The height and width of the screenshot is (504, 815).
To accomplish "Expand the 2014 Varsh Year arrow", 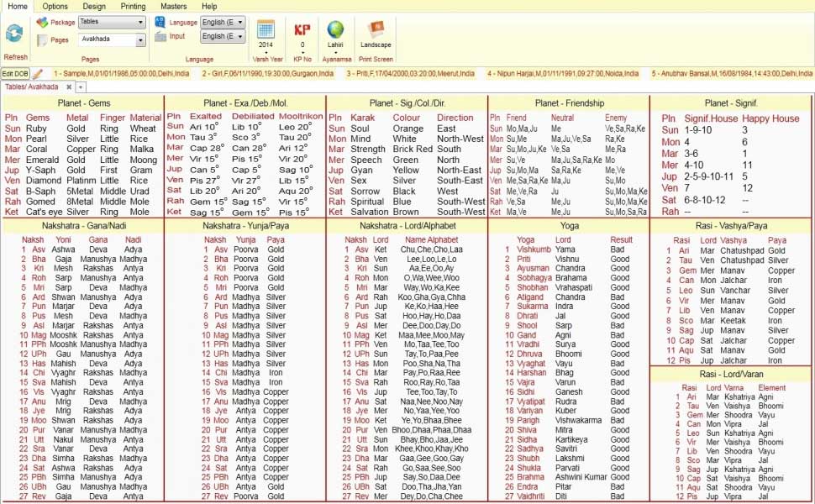I will 266,51.
